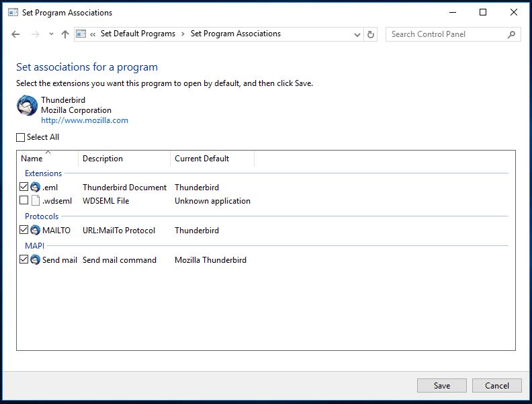
Task: Click the .wdseml extension name
Action: (57, 201)
